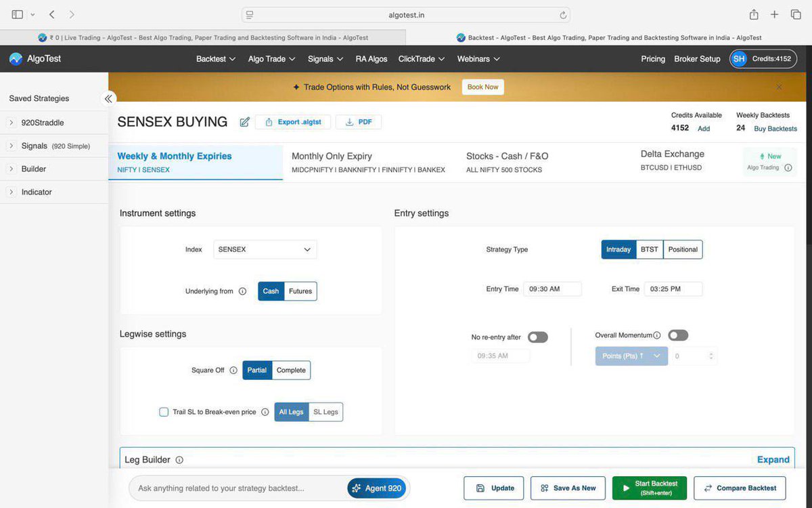Open ClickTrade menu
Image resolution: width=812 pixels, height=508 pixels.
pyautogui.click(x=422, y=59)
